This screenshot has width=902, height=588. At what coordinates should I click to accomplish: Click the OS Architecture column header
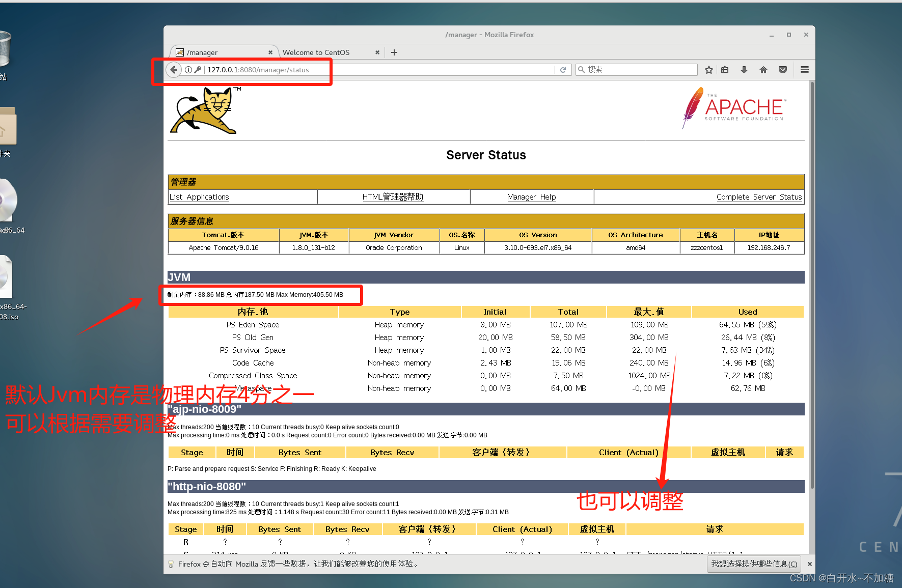pyautogui.click(x=636, y=235)
